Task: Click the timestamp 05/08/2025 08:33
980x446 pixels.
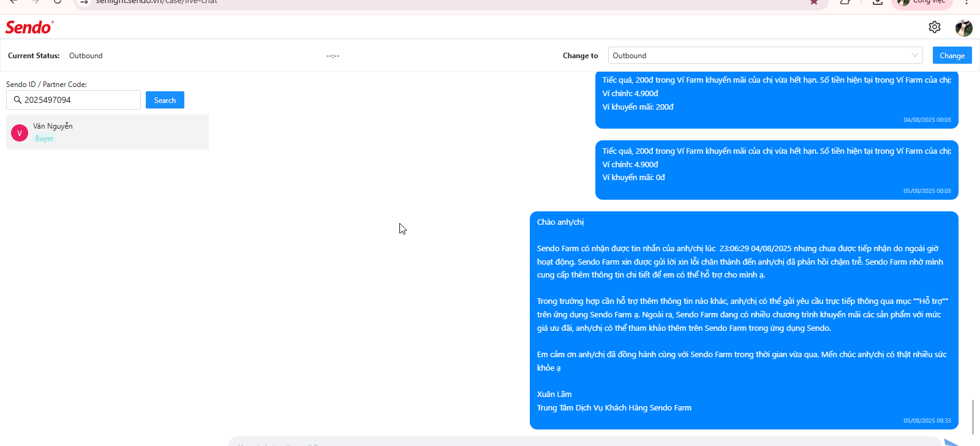Action: [x=927, y=421]
